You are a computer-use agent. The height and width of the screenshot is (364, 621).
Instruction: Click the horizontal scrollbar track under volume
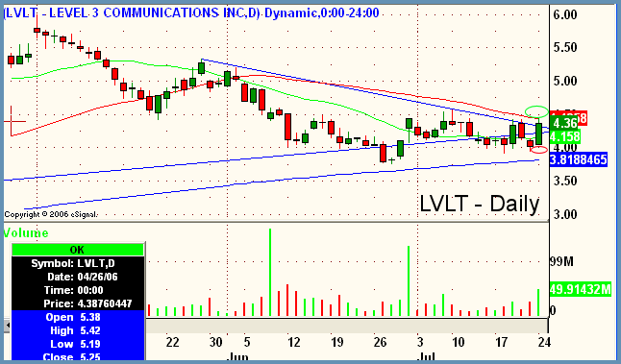pyautogui.click(x=346, y=326)
